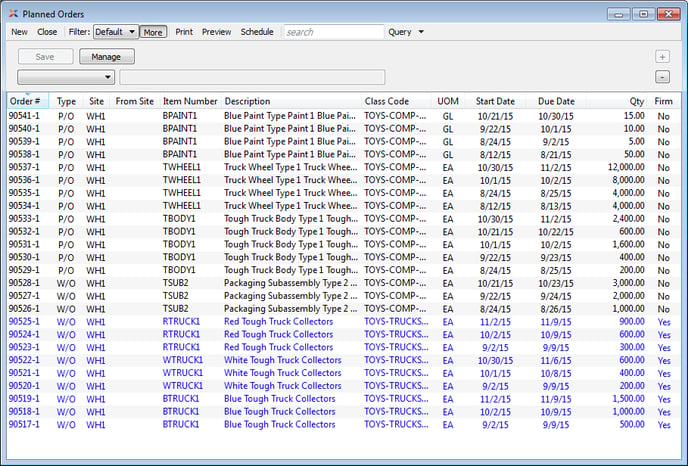688x466 pixels.
Task: Click the plus button to add filter
Action: pyautogui.click(x=662, y=57)
